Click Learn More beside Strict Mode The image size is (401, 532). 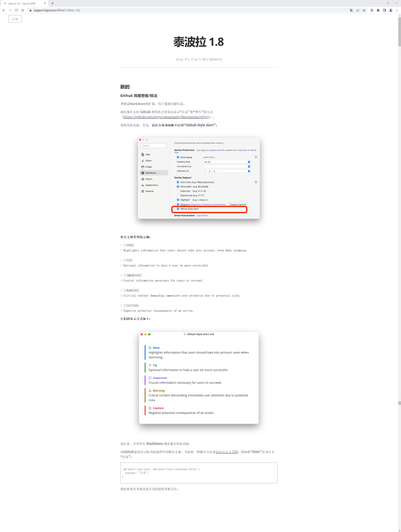pos(209,157)
